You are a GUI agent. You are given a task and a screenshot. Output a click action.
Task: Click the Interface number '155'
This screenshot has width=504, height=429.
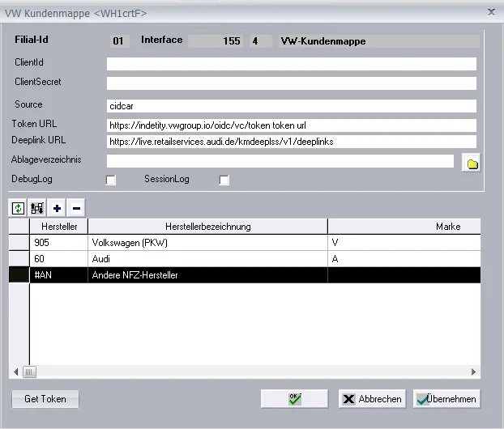pos(216,41)
